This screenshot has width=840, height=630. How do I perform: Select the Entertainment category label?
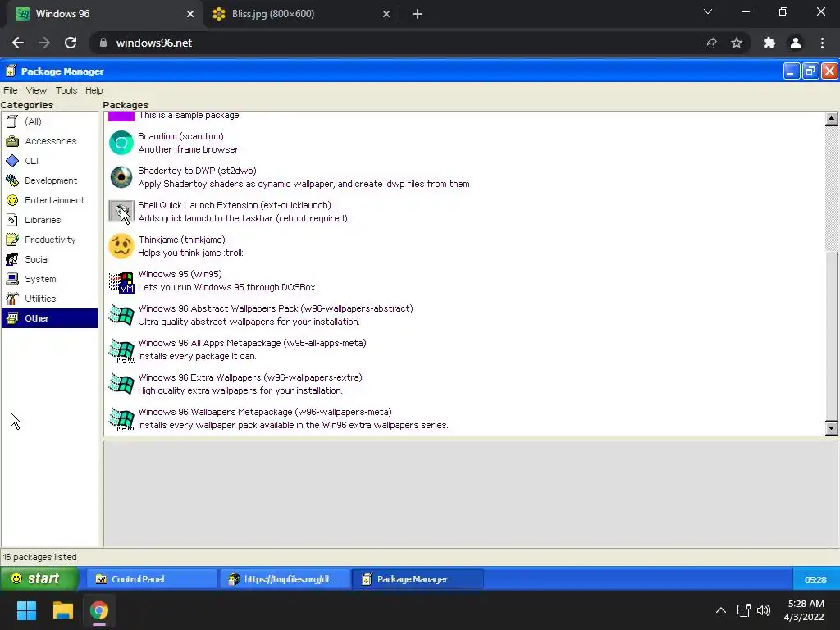55,200
